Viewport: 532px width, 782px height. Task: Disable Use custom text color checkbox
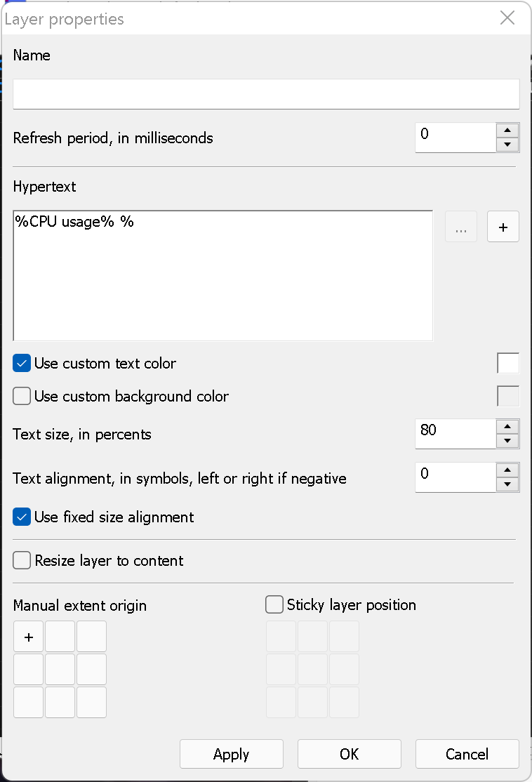[22, 364]
